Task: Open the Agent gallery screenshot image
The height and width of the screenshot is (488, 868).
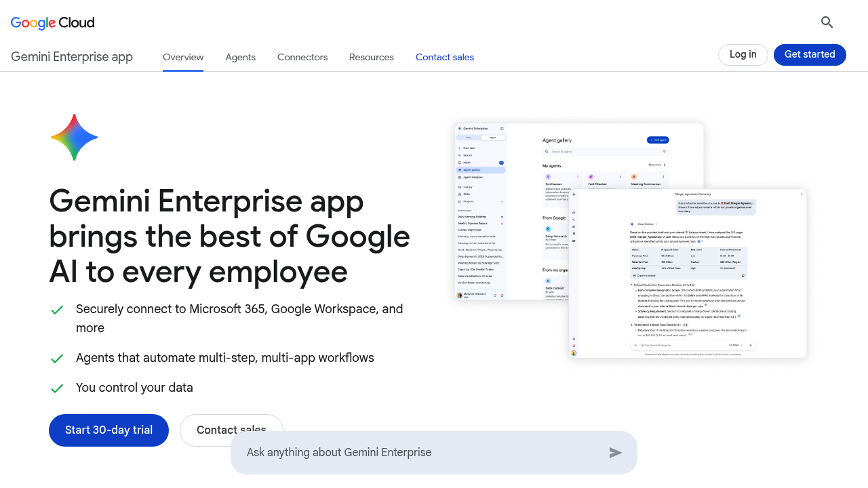Action: (579, 211)
